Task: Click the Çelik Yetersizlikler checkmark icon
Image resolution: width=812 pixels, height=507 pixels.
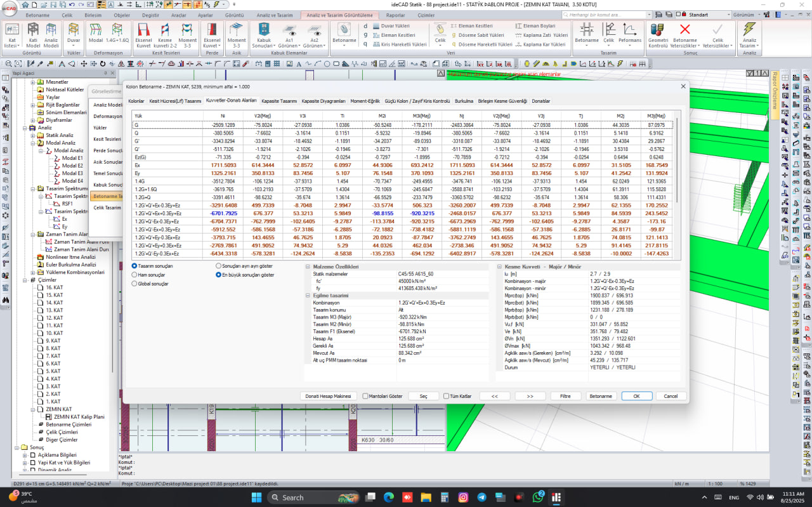Action: [x=717, y=36]
